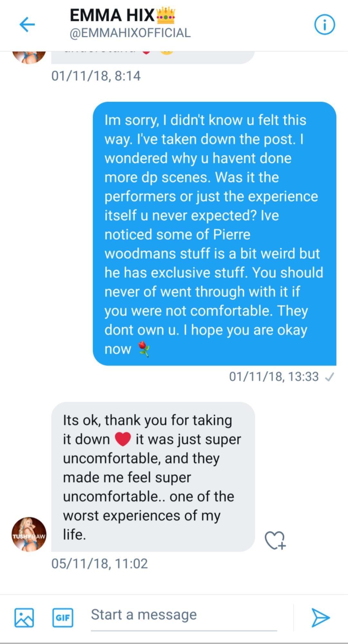Screen dimensions: 348x644
Task: Tap the 05/11/18, 11:02 timestamp
Action: [x=100, y=563]
